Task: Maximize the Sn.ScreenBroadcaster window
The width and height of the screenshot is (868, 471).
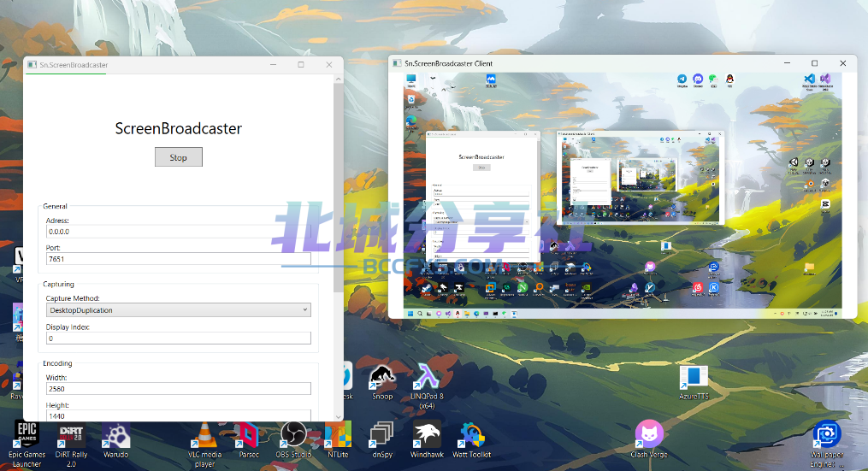Action: pyautogui.click(x=301, y=65)
